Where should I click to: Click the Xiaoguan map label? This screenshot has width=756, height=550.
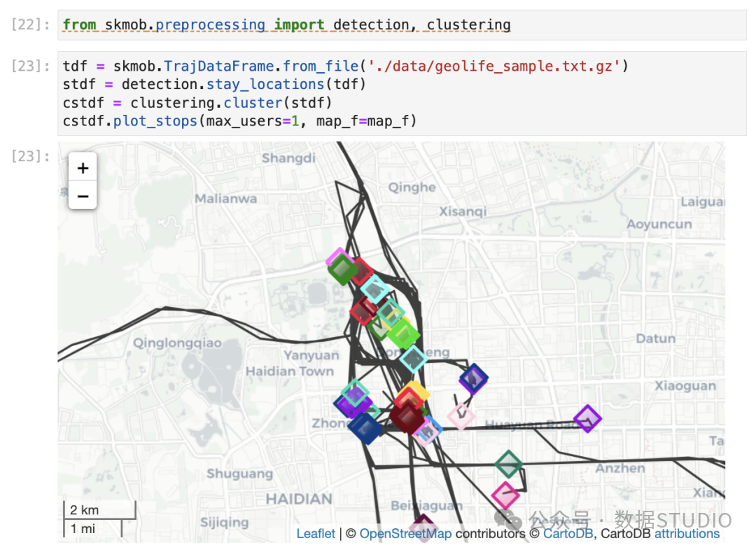(x=685, y=385)
